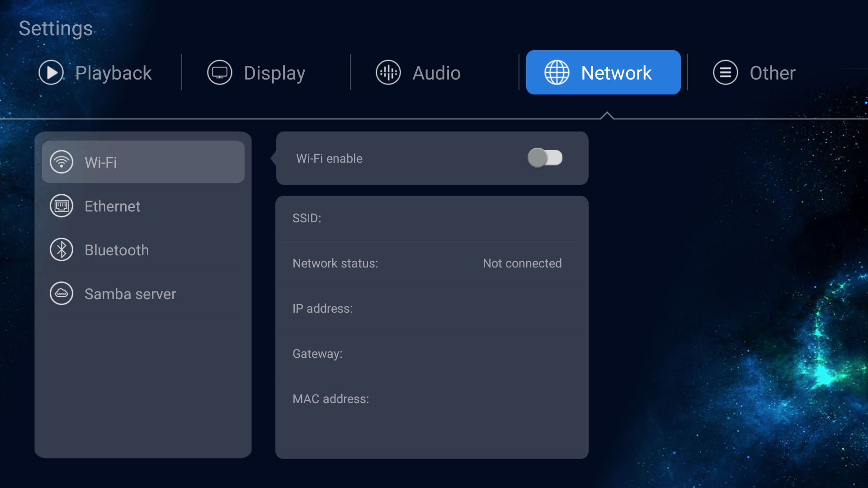Click the SSID row

click(432, 218)
